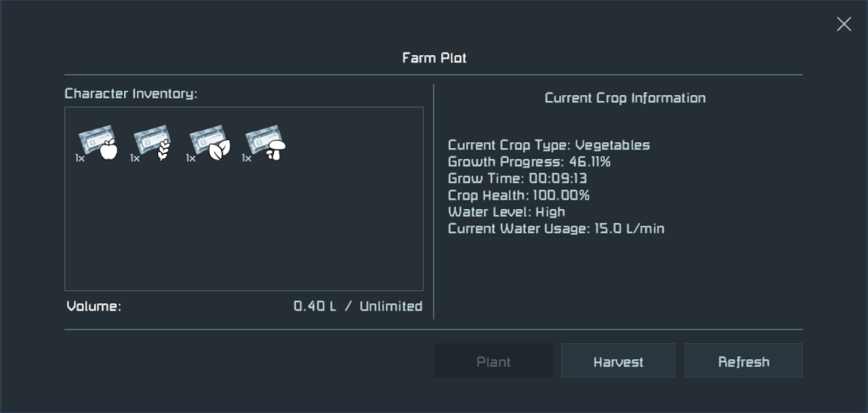This screenshot has height=413, width=868.
Task: Click the Water Level: High text
Action: coord(506,212)
